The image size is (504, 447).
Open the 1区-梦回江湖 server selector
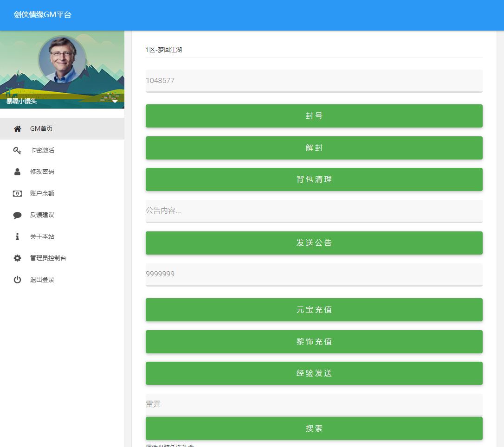tap(314, 50)
